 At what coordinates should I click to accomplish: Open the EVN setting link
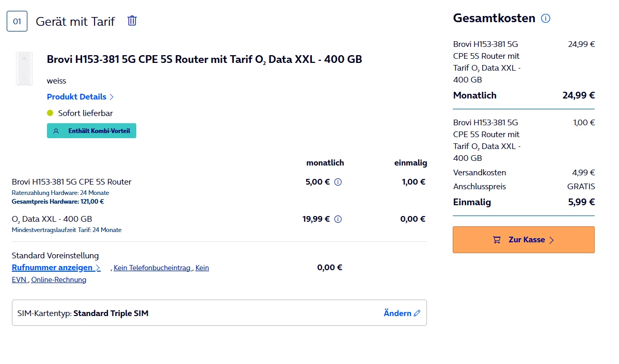tap(19, 280)
